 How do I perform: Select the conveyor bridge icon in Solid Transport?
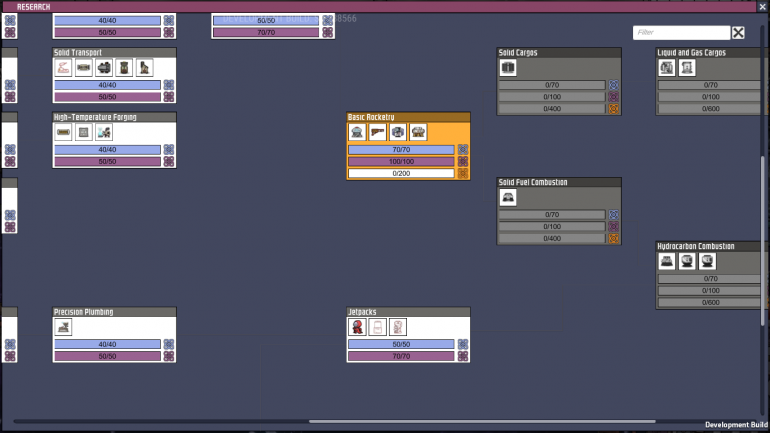[x=83, y=68]
